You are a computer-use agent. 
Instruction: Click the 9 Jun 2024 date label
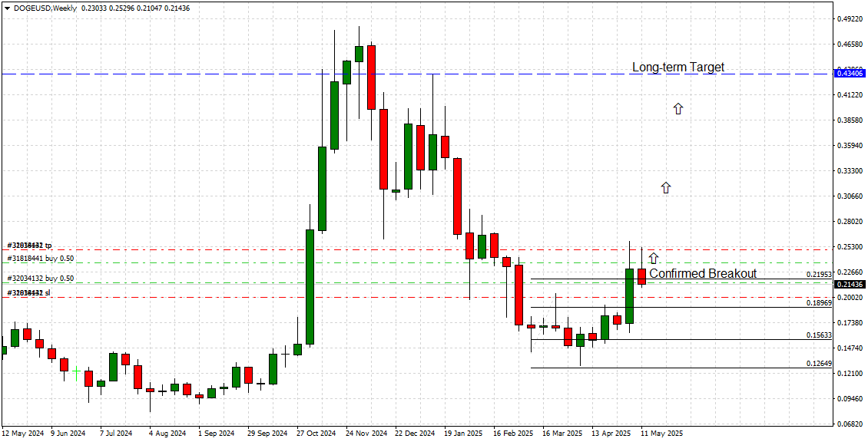click(x=68, y=433)
